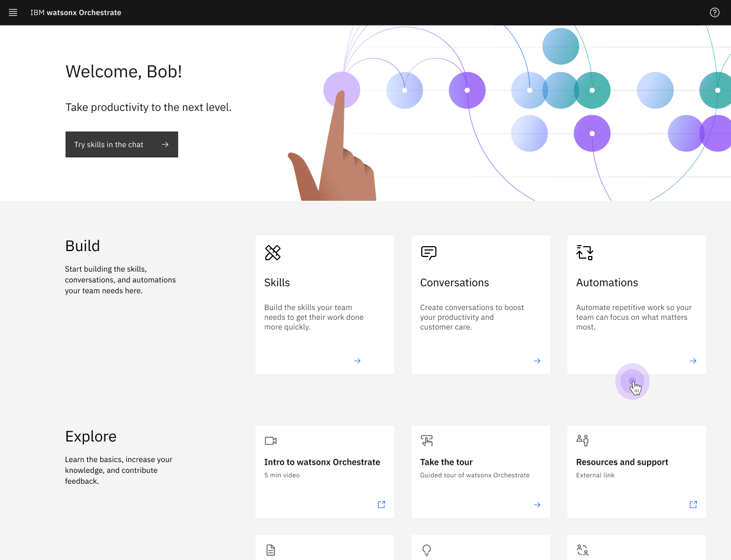Open the Conversations card title
This screenshot has height=560, width=731.
[x=455, y=282]
